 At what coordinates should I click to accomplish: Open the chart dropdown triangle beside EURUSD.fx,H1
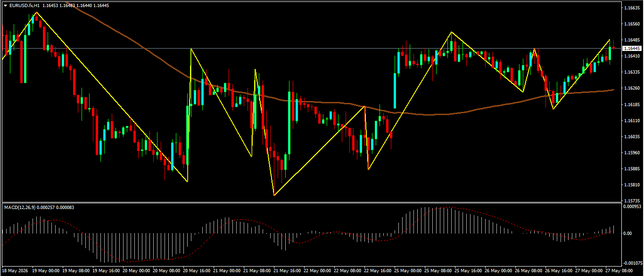pyautogui.click(x=5, y=5)
